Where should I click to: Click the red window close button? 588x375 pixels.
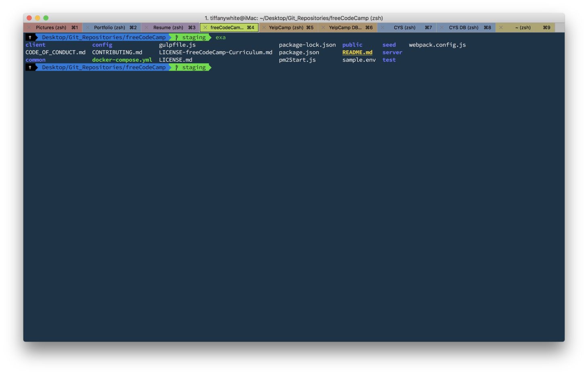click(29, 18)
